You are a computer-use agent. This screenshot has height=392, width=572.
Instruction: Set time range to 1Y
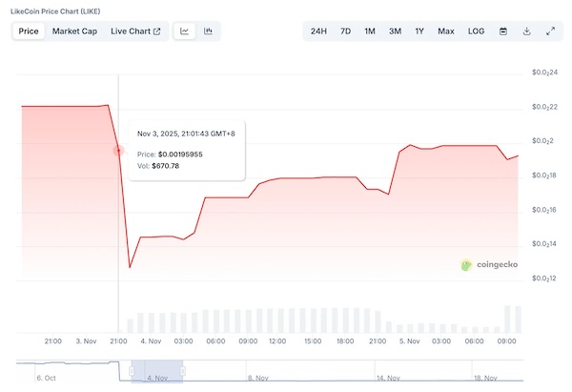coord(419,31)
